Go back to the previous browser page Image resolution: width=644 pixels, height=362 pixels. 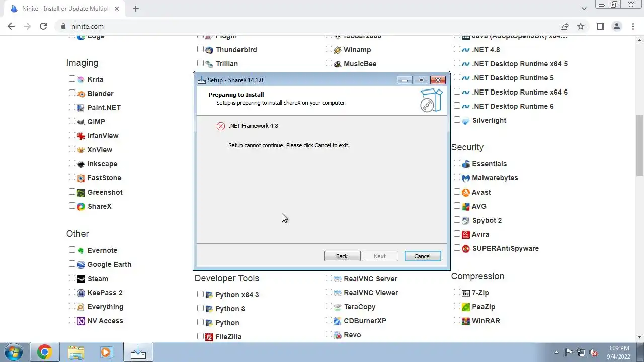coord(11,26)
